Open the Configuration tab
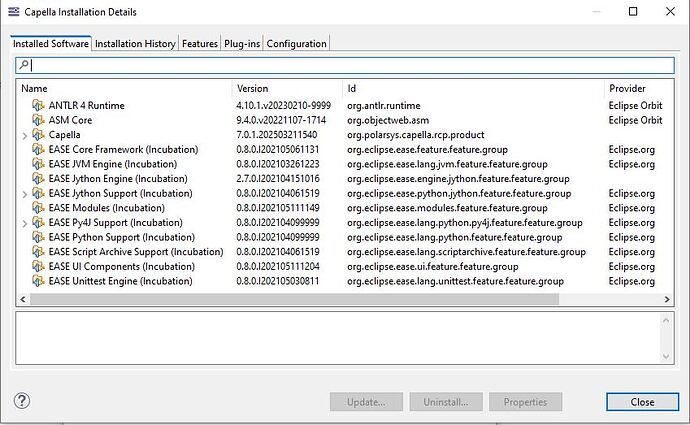Screen dimensions: 690x425 click(296, 44)
